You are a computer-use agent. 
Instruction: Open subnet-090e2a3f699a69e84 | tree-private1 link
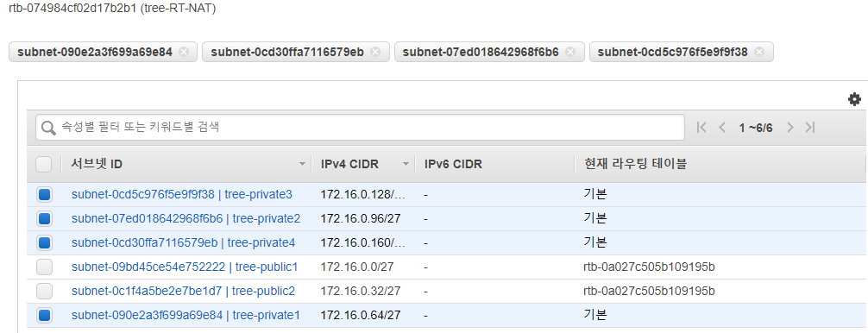click(186, 315)
